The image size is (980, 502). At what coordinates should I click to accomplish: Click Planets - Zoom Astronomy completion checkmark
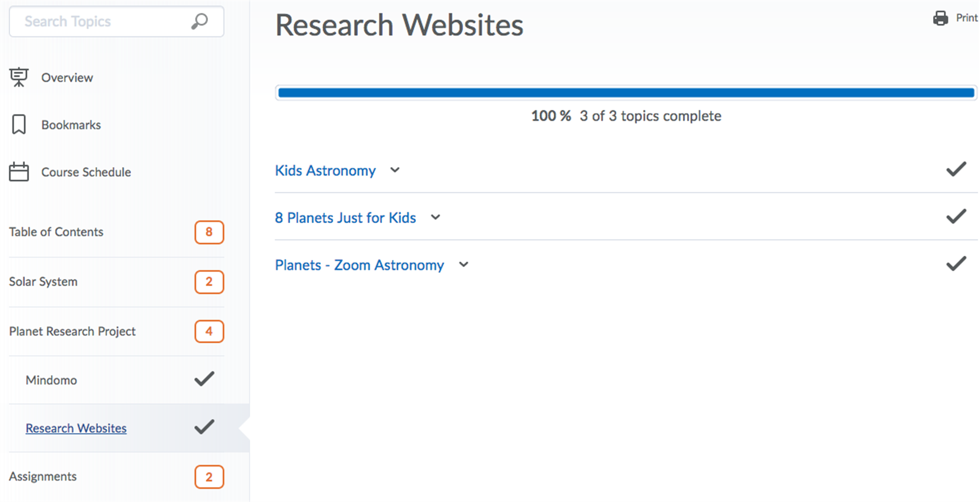956,263
